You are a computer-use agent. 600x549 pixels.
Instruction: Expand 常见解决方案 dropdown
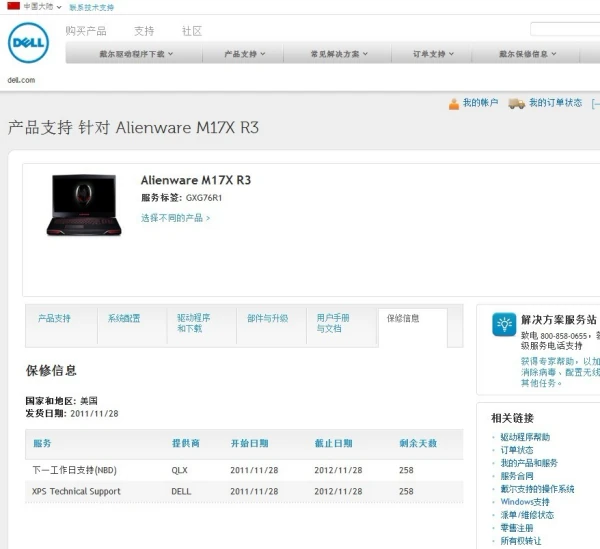339,54
